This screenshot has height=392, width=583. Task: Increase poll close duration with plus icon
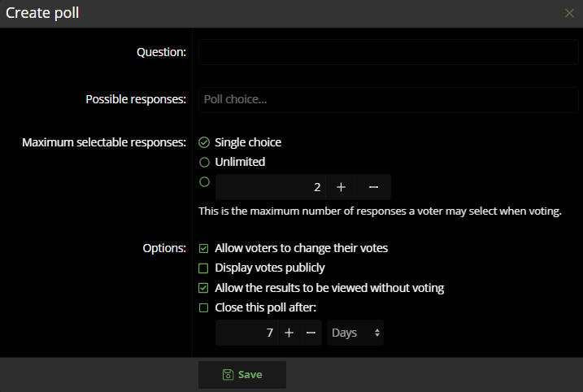point(289,333)
